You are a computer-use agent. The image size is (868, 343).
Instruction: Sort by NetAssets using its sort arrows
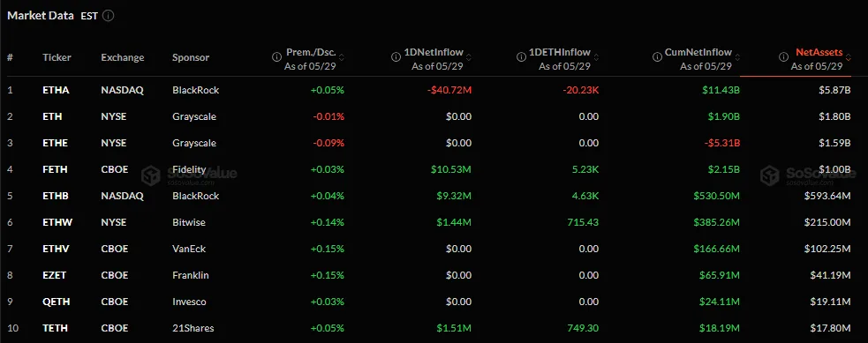click(x=848, y=57)
